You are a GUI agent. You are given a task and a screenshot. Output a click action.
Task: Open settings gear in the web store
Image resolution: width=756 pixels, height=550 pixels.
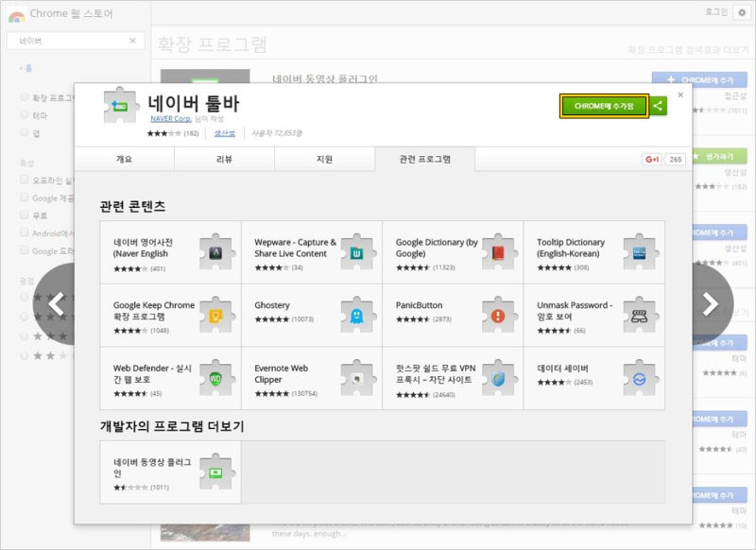(742, 12)
